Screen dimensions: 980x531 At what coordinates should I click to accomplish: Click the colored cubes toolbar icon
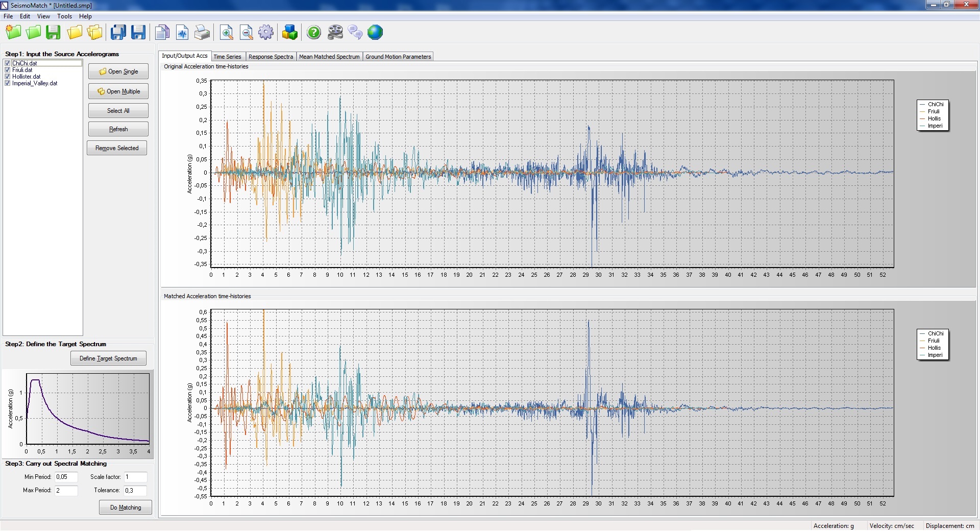(x=289, y=33)
